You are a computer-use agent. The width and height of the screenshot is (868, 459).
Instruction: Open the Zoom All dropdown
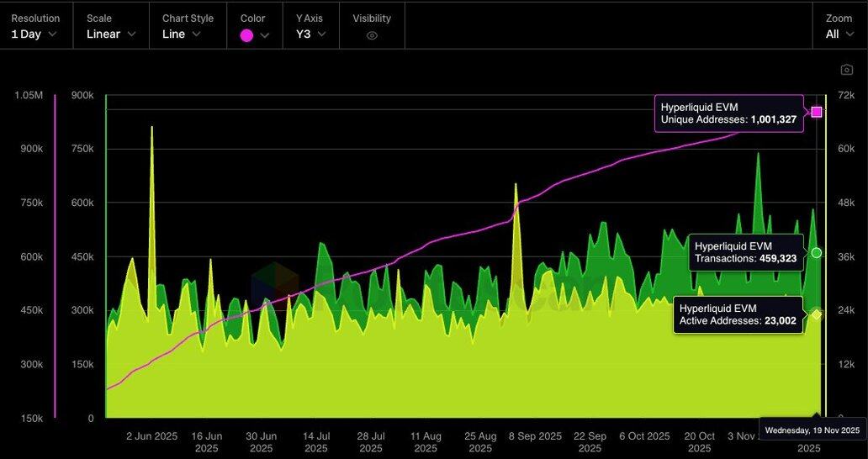(839, 34)
